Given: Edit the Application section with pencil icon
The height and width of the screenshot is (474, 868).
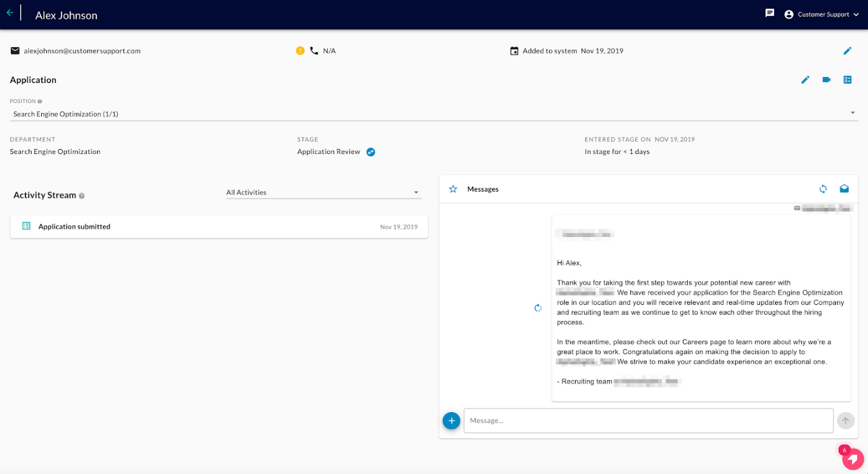Looking at the screenshot, I should pyautogui.click(x=806, y=80).
